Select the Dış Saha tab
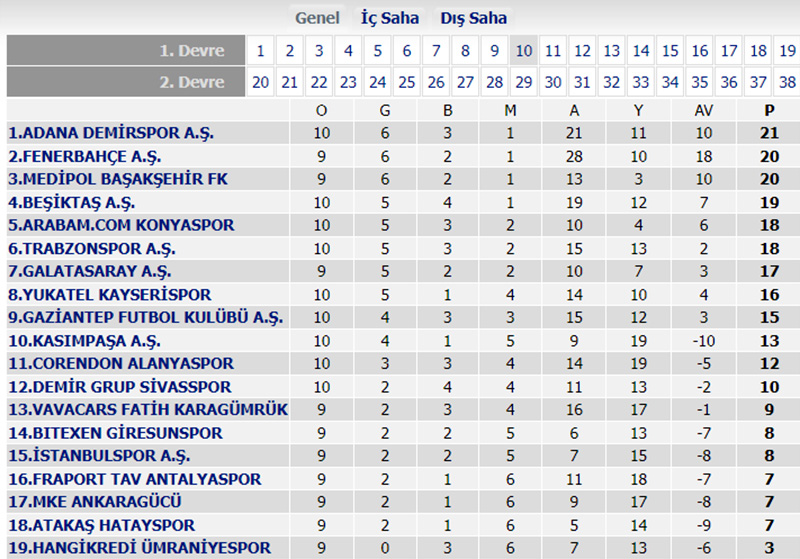The image size is (800, 559). coord(474,18)
